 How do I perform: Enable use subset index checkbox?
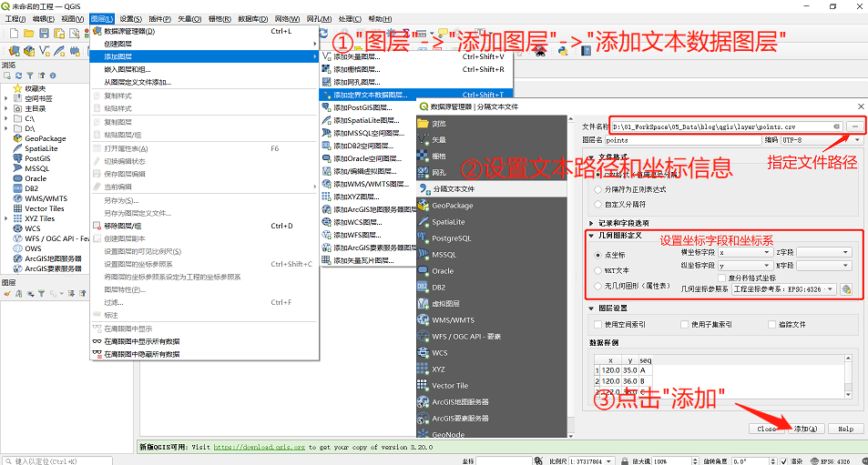[685, 325]
